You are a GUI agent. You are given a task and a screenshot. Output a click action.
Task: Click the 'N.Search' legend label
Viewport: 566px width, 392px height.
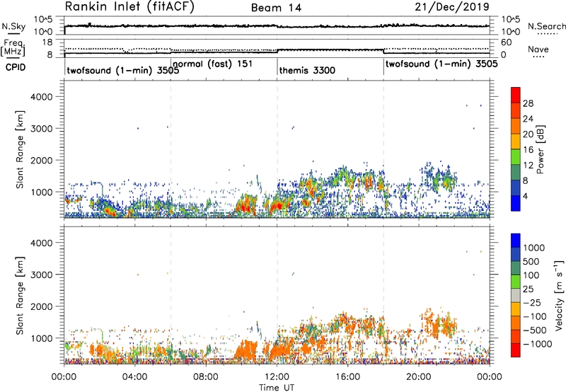tap(546, 26)
